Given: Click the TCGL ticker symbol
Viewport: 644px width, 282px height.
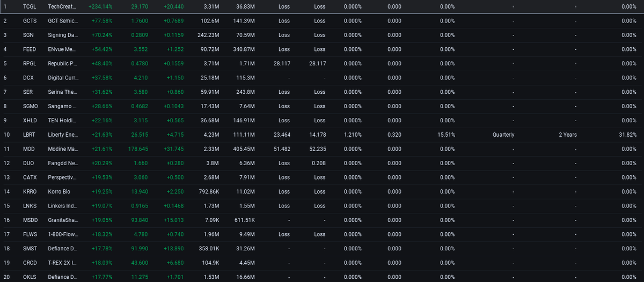Looking at the screenshot, I should (x=30, y=6).
